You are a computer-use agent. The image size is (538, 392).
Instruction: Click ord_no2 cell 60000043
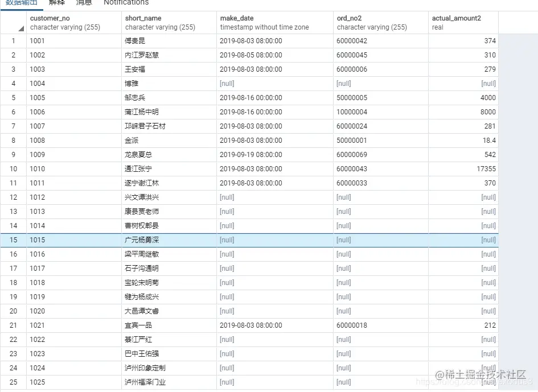[381, 169]
